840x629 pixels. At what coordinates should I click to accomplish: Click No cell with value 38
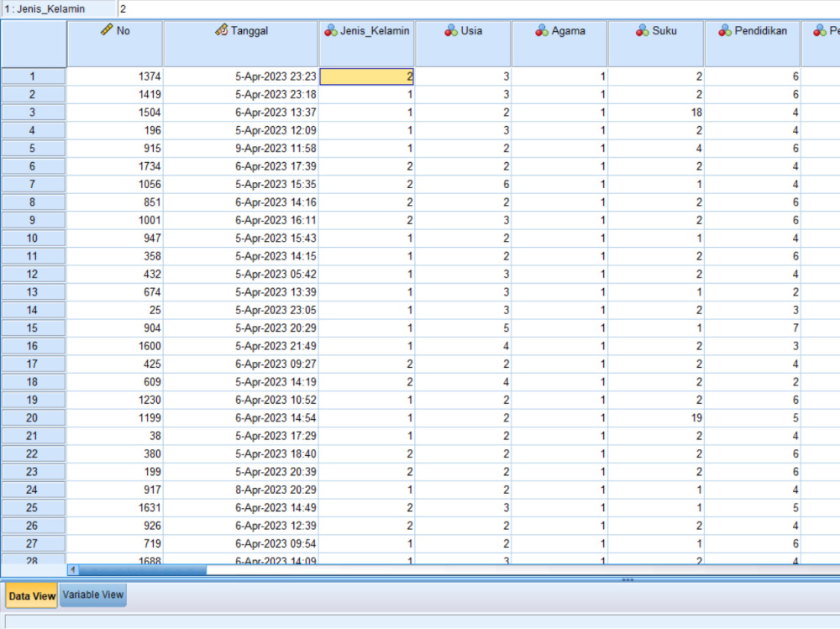pos(114,436)
